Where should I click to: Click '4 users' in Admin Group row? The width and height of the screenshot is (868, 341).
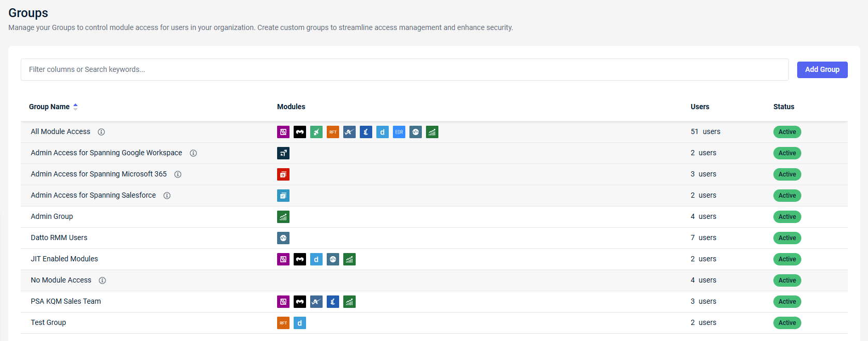coord(703,216)
